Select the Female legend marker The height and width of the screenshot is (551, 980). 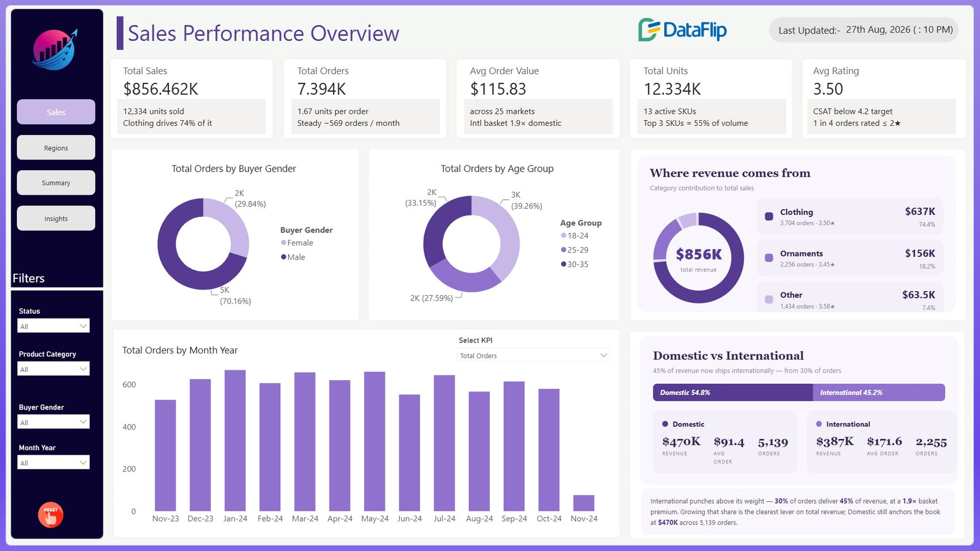tap(283, 243)
